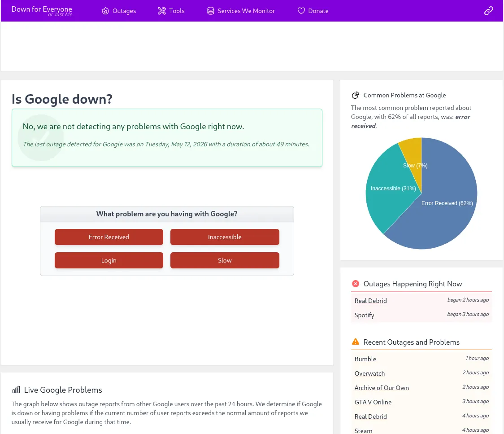Click the Recent Outages and Problems heading
Viewport: 504px width, 434px height.
(412, 342)
